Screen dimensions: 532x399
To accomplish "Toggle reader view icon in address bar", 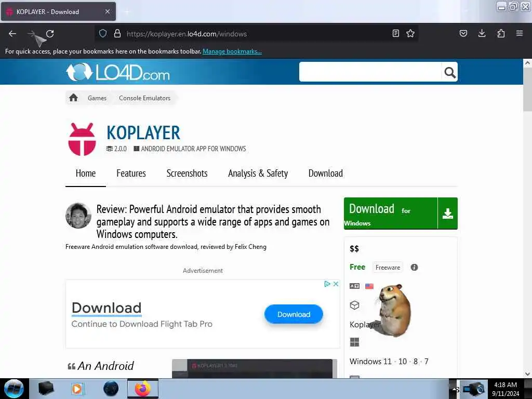I will pos(395,33).
